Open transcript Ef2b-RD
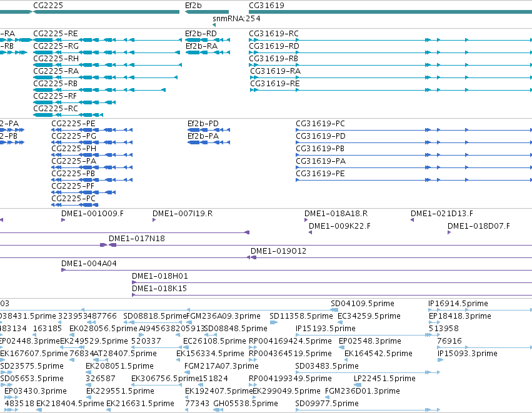Screen dimensions: 532x413 pos(201,34)
